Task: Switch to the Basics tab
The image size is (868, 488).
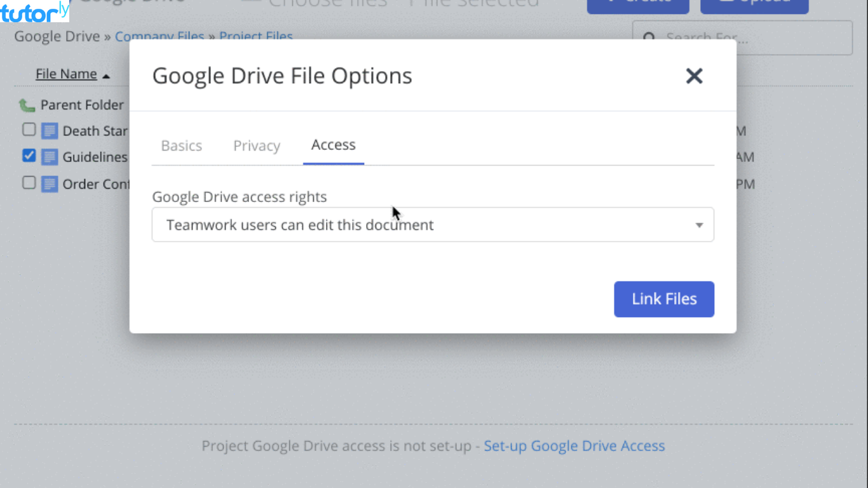Action: coord(181,146)
